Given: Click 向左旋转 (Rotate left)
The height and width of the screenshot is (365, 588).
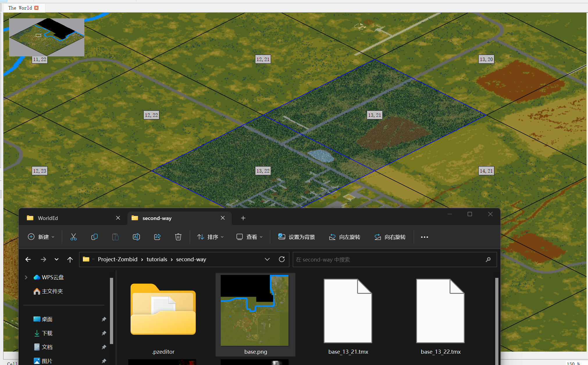Looking at the screenshot, I should [345, 237].
